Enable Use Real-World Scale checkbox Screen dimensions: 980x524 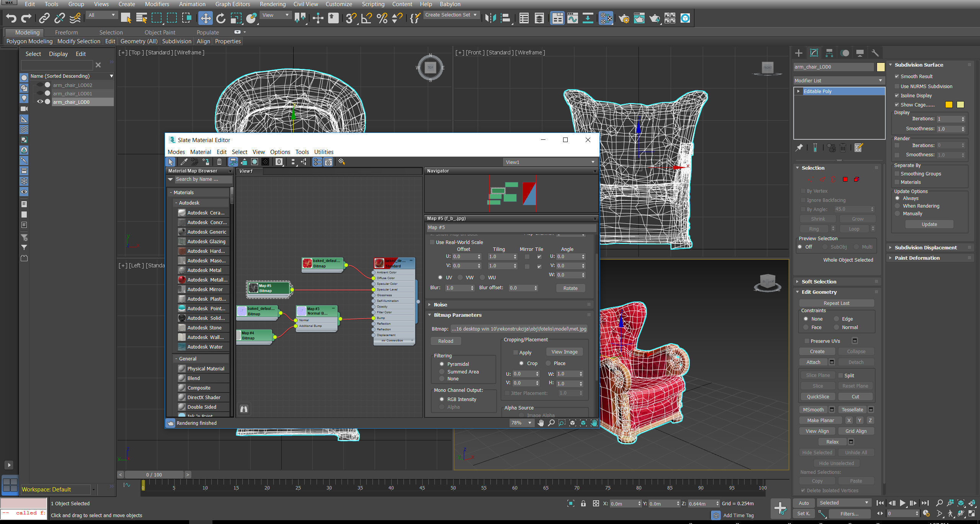[x=432, y=242]
